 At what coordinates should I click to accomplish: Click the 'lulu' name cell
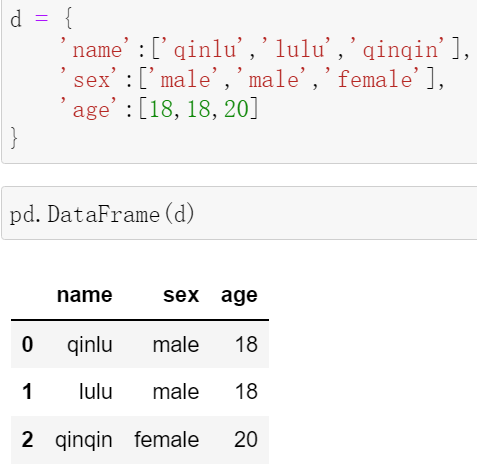tap(96, 391)
